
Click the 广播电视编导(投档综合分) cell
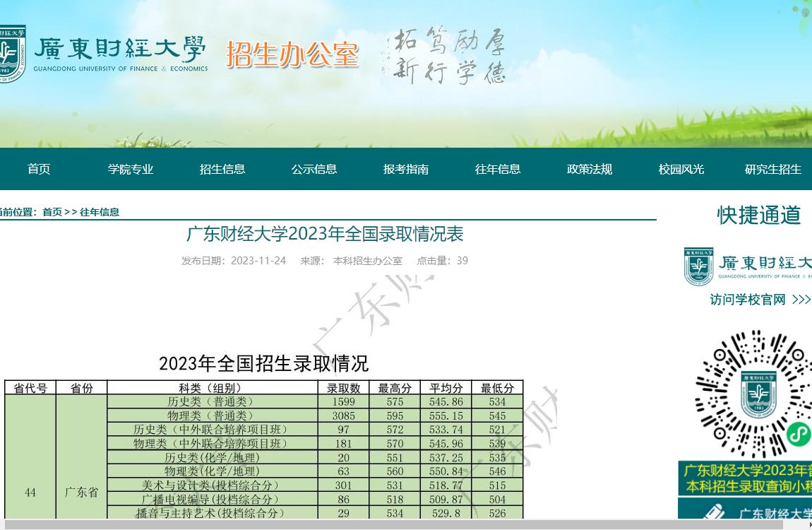pyautogui.click(x=213, y=500)
